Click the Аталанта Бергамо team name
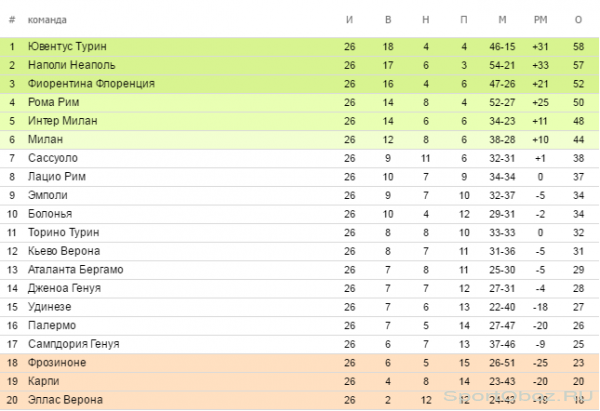The height and width of the screenshot is (411, 600). pos(75,270)
